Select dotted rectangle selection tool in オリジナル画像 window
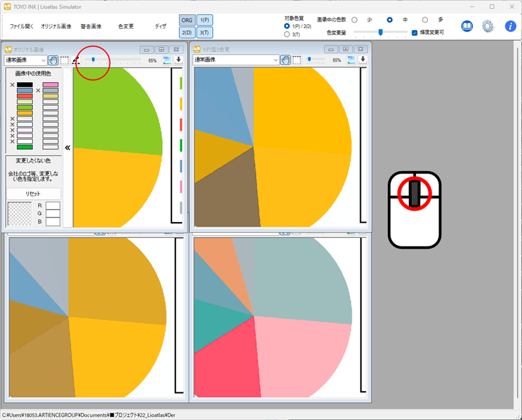Screen dimensions: 522x420 (64, 60)
